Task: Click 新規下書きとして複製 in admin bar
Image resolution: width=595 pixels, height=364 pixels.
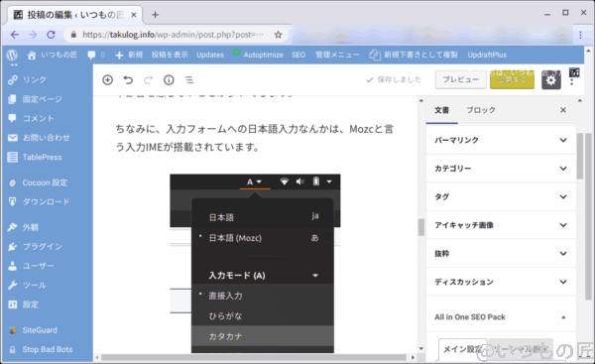Action: pos(414,55)
